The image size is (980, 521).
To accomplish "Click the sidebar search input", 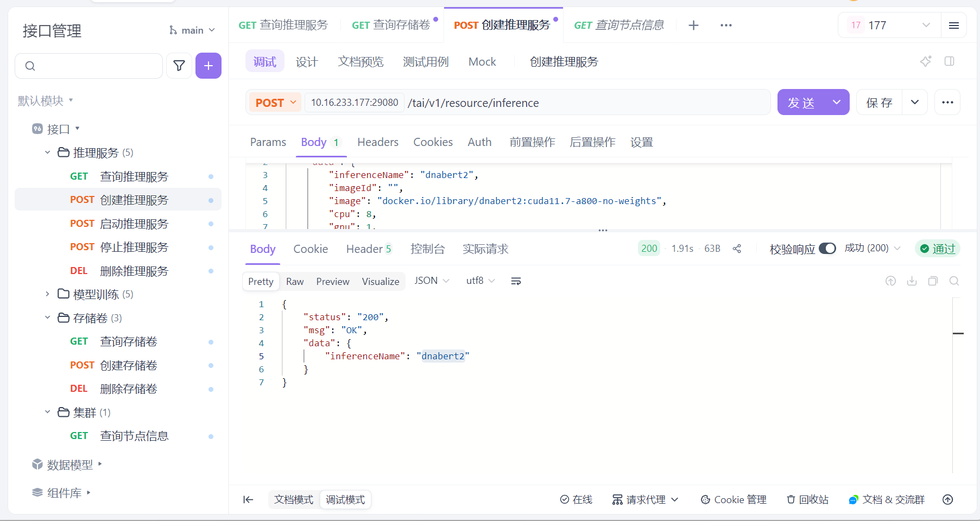I will coord(89,66).
